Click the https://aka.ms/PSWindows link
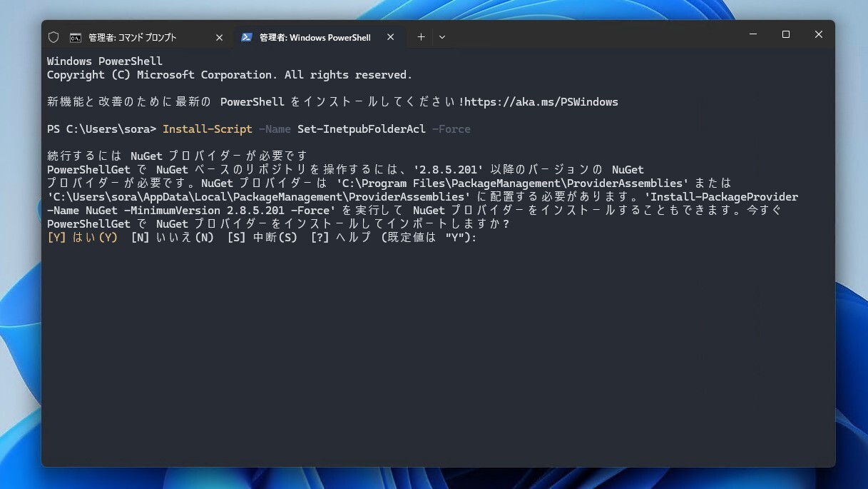This screenshot has height=489, width=868. click(541, 102)
